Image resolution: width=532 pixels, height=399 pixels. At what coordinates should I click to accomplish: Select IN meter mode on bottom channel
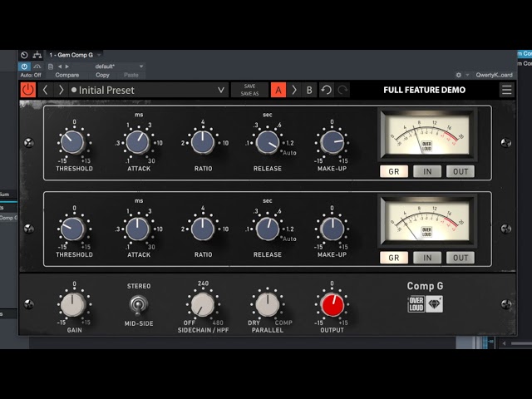click(427, 258)
